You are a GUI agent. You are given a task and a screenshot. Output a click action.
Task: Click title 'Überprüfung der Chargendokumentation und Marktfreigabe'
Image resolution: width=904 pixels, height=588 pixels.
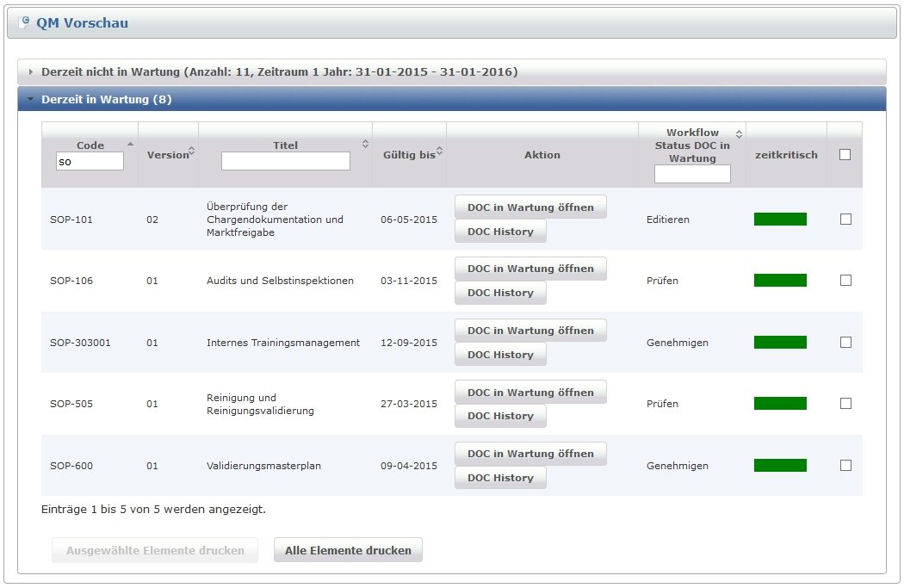(275, 219)
